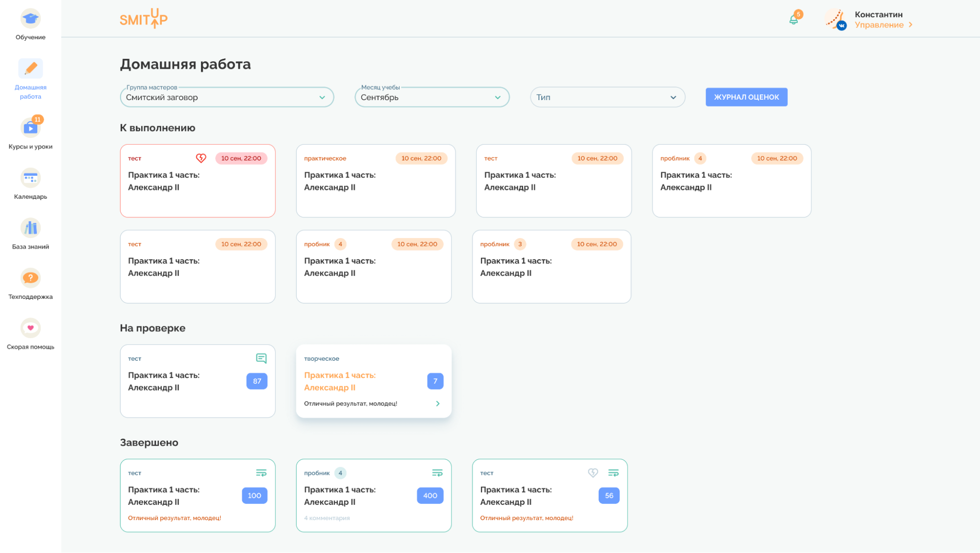
Task: Open База знаний sidebar icon
Action: 30,229
